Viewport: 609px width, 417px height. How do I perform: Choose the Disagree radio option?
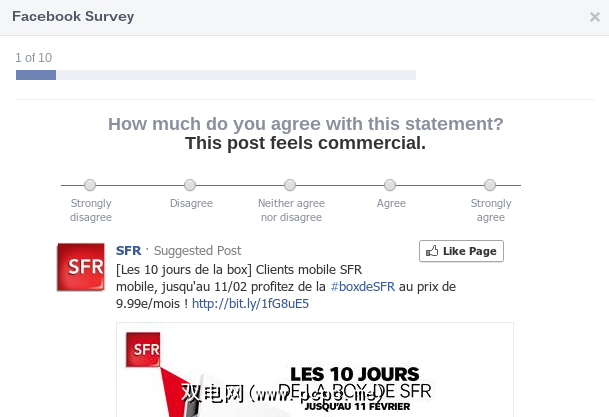190,185
